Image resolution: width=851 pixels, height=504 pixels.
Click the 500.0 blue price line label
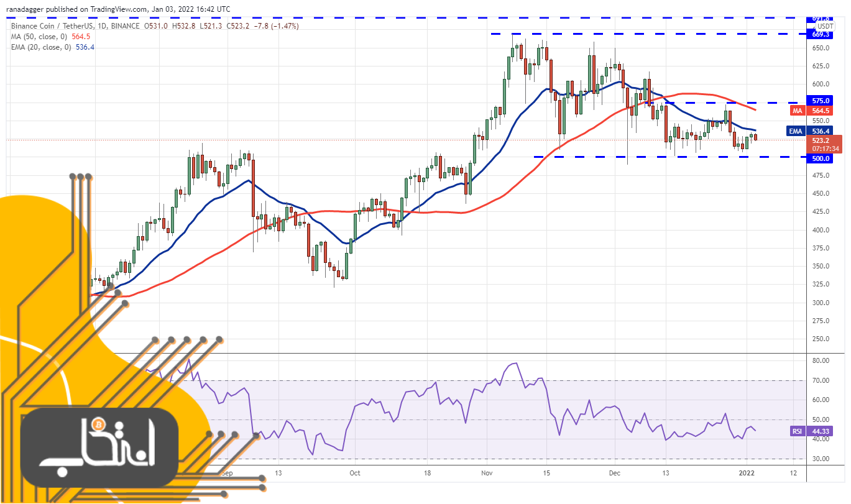click(821, 158)
